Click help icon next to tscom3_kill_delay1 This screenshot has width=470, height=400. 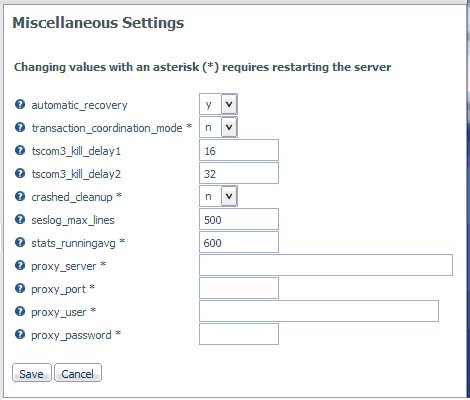click(x=20, y=150)
